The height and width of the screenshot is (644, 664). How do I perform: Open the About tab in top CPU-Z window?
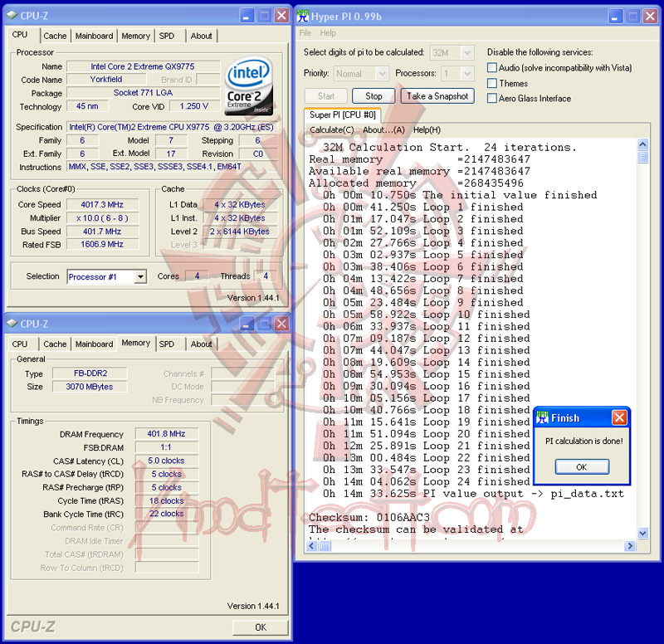tap(201, 36)
